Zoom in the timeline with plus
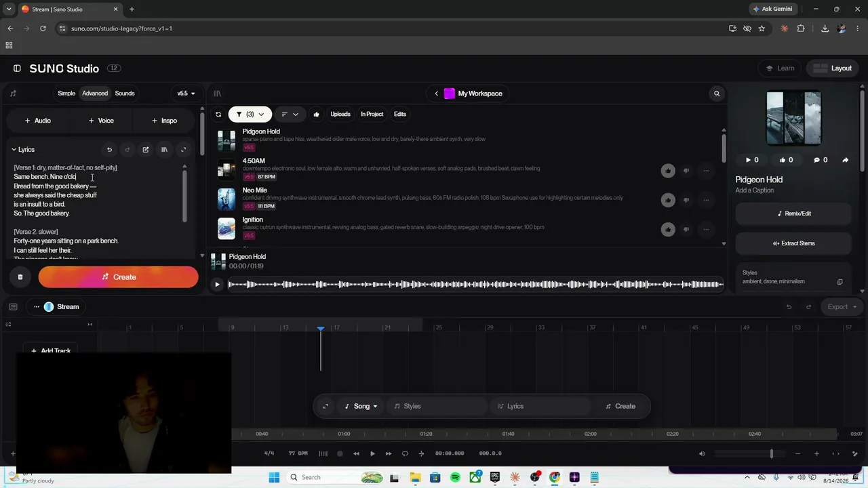The image size is (868, 488). [816, 453]
